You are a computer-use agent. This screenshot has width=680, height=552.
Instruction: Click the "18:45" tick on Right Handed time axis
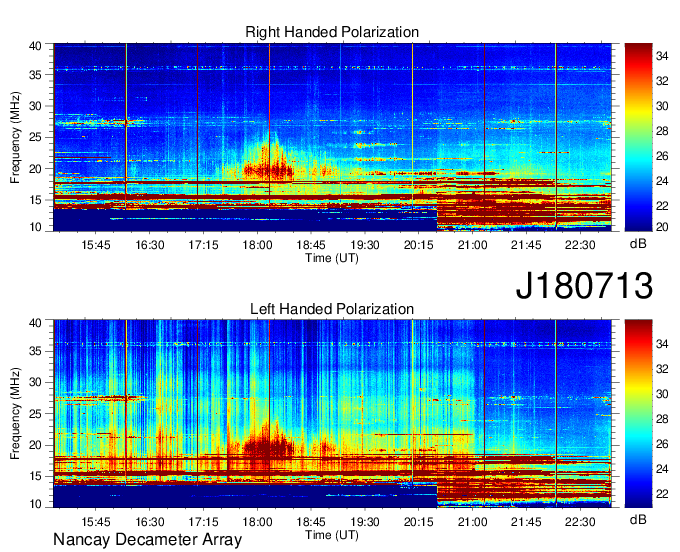311,245
